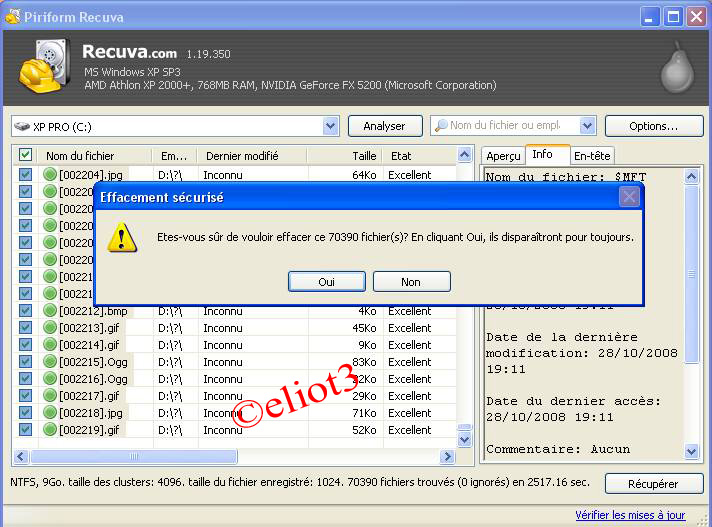Uncheck the [002213].gif checkbox
712x527 pixels.
click(x=25, y=327)
